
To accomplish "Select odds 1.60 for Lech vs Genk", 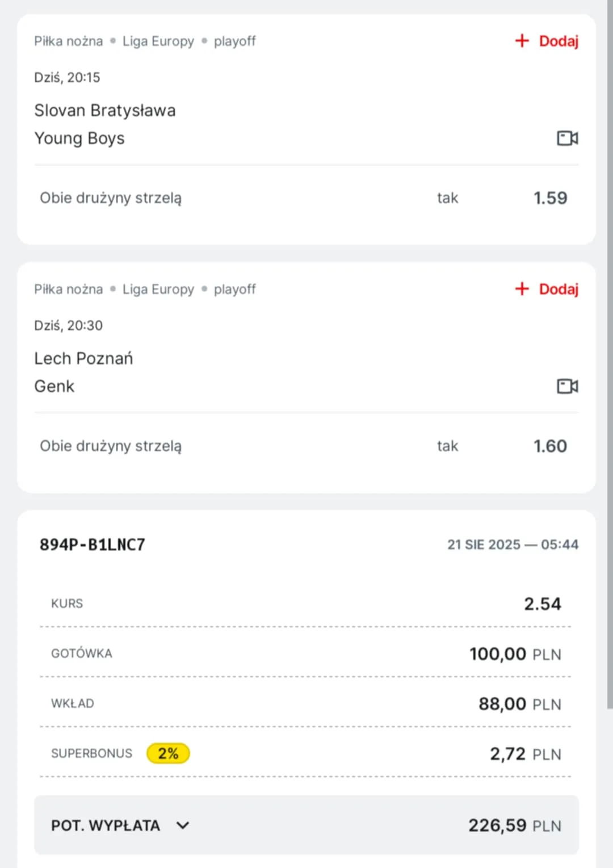I will coord(550,446).
